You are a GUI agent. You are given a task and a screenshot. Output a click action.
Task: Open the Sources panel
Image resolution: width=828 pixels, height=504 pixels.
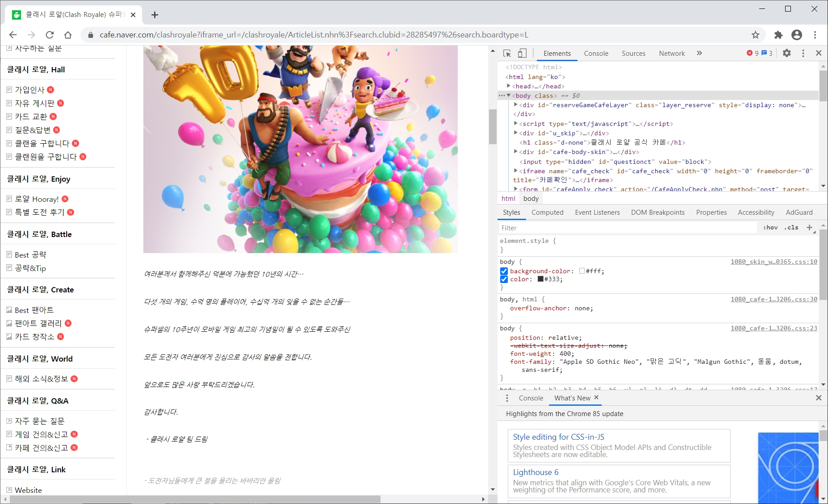coord(633,54)
